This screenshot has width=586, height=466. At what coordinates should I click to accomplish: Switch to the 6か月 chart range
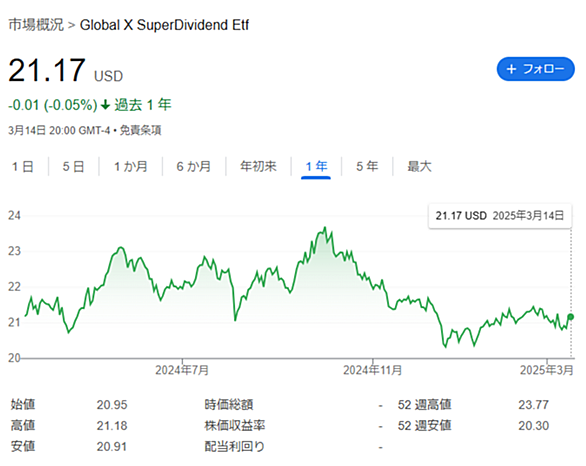pyautogui.click(x=194, y=166)
